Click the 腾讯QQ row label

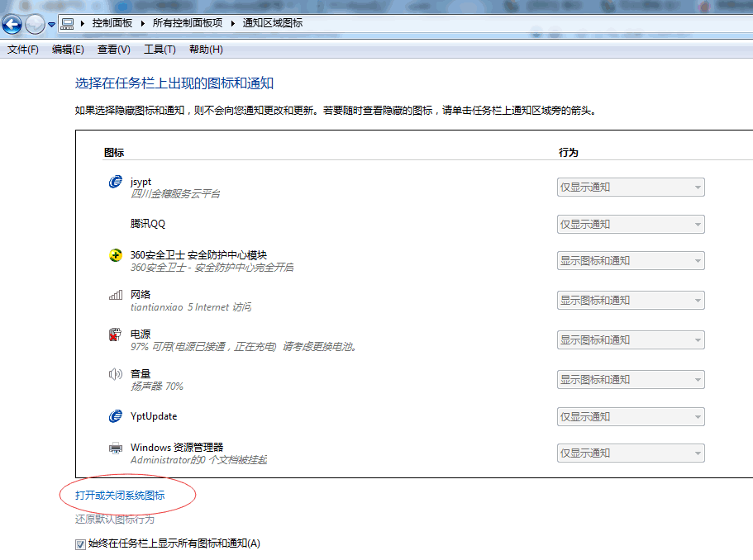pos(148,224)
